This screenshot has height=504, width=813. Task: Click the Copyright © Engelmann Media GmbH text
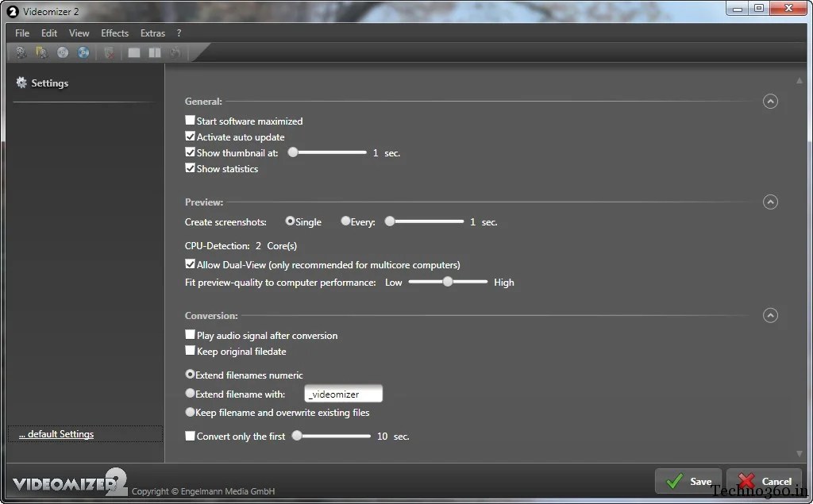pos(203,491)
